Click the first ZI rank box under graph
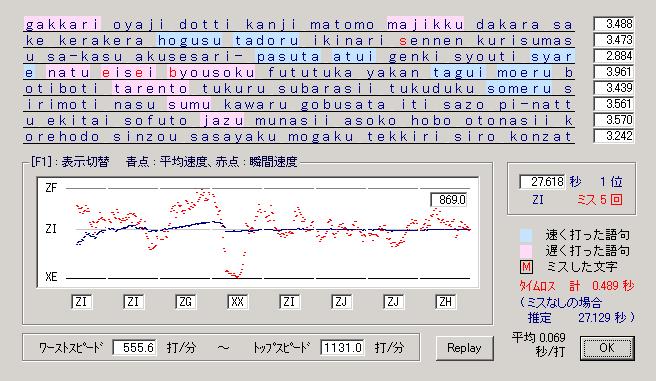Screen dimensions: 656x381 pos(81,302)
